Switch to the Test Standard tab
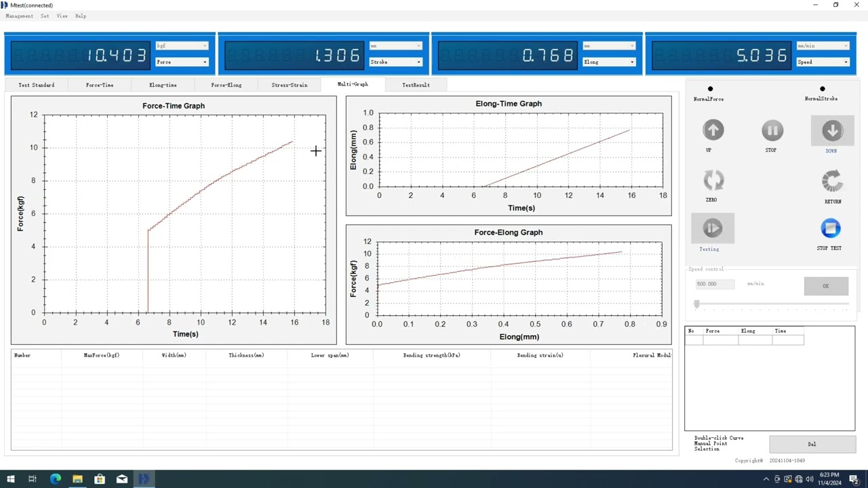The height and width of the screenshot is (488, 868). point(37,85)
